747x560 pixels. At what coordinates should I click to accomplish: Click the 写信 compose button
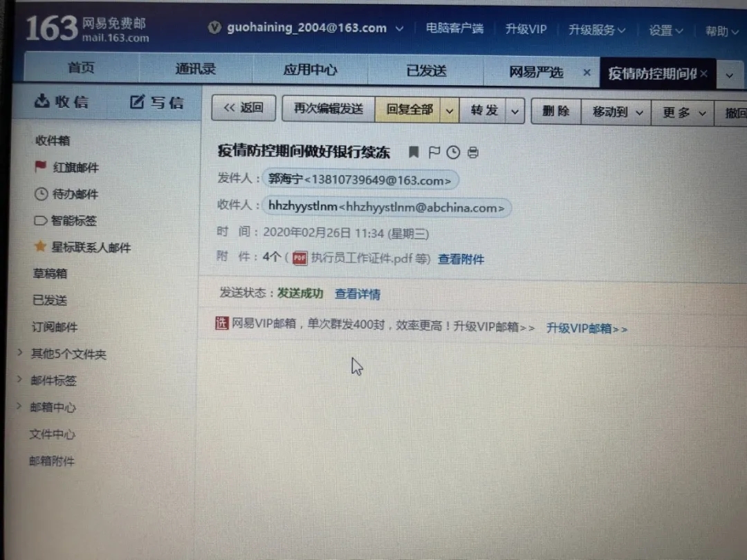coord(157,102)
